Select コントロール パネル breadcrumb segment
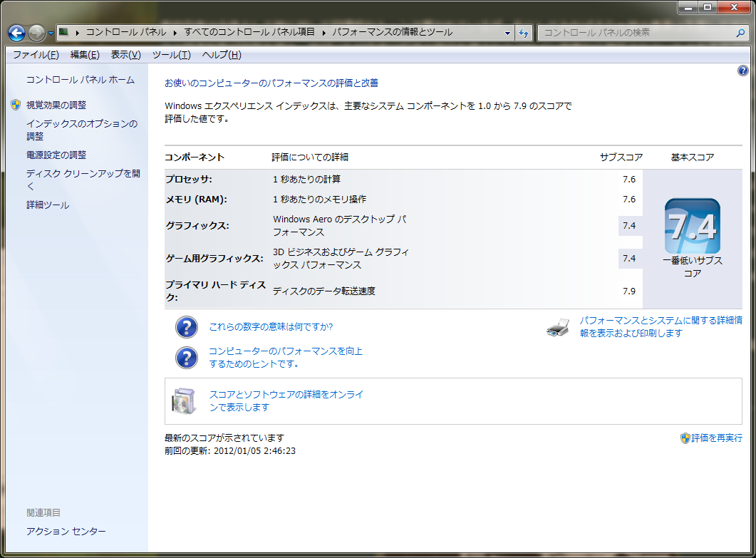 (126, 32)
